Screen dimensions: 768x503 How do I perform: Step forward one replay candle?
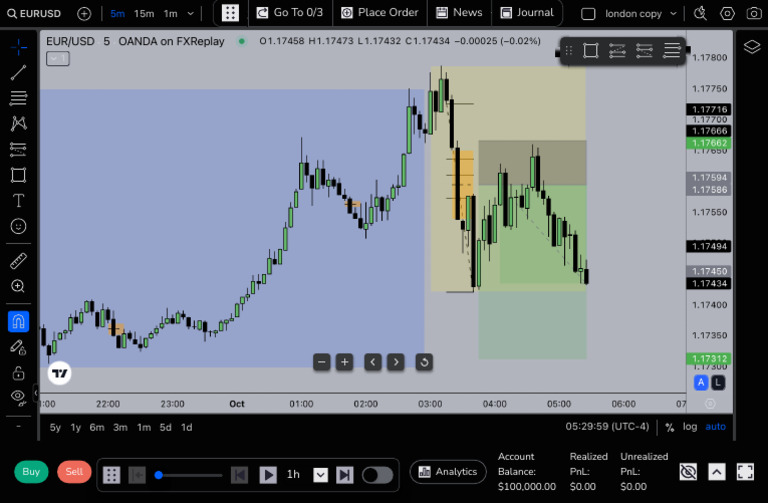[x=344, y=475]
